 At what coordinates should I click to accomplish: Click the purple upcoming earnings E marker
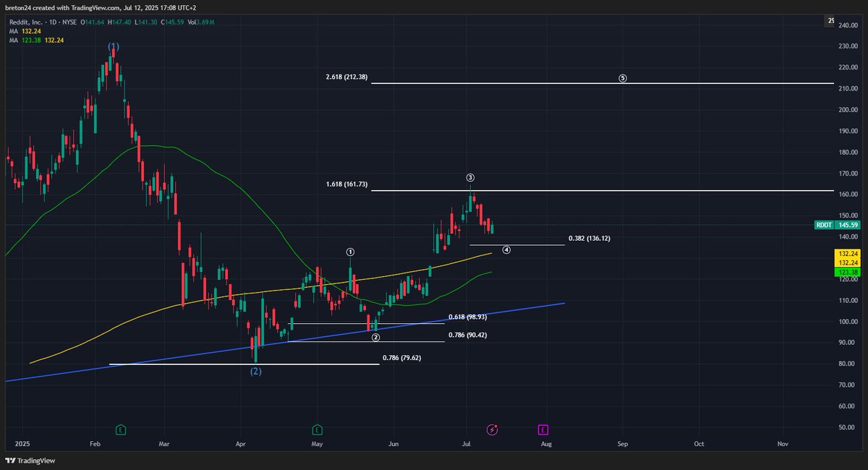point(542,430)
